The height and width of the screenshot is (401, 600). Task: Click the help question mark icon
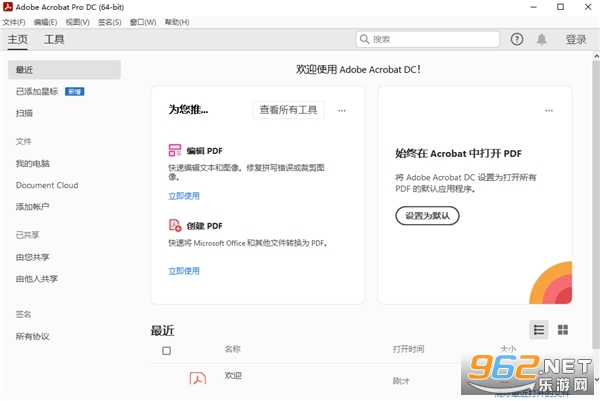tap(517, 39)
